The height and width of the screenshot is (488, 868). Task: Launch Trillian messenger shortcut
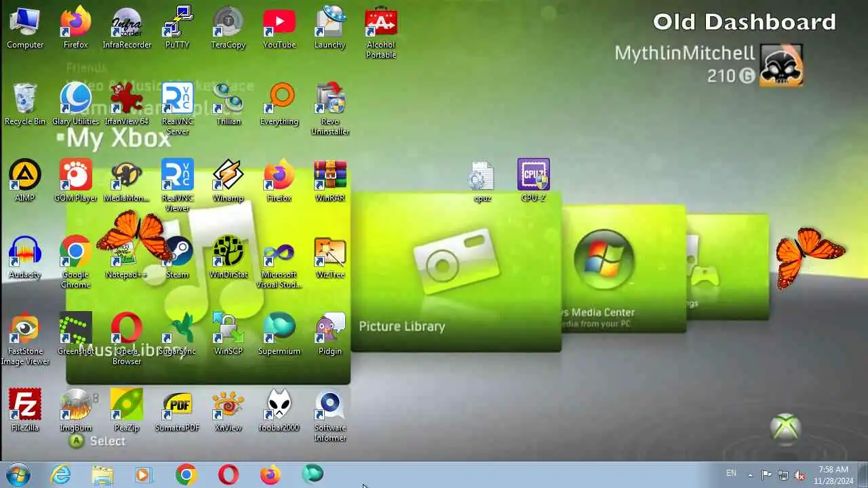click(229, 104)
